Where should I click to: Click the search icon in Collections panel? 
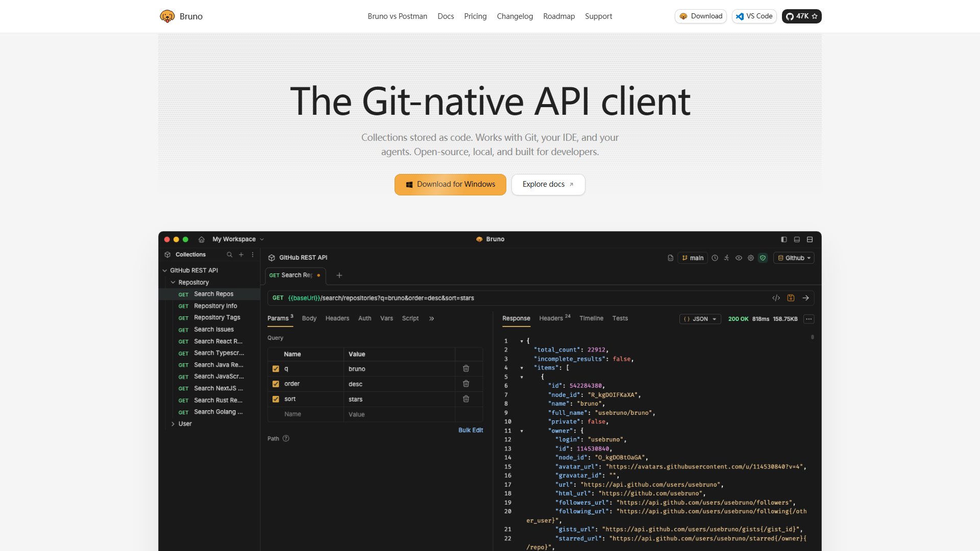pyautogui.click(x=230, y=255)
